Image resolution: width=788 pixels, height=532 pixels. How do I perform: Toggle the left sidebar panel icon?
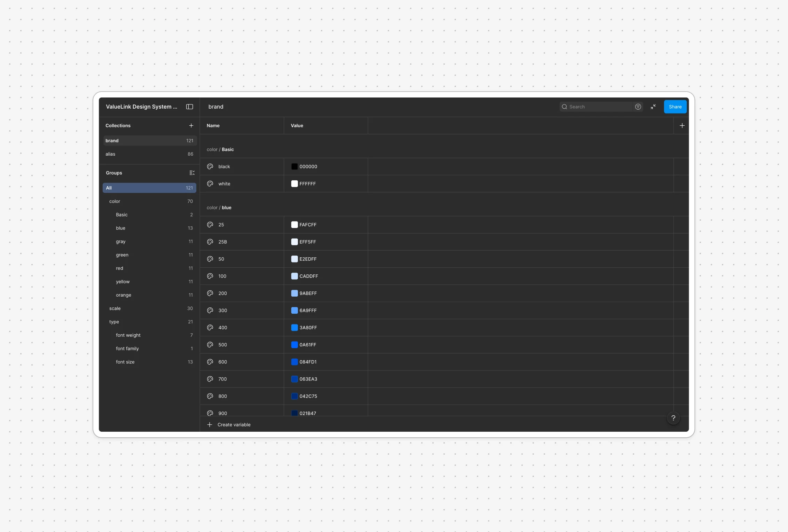189,107
